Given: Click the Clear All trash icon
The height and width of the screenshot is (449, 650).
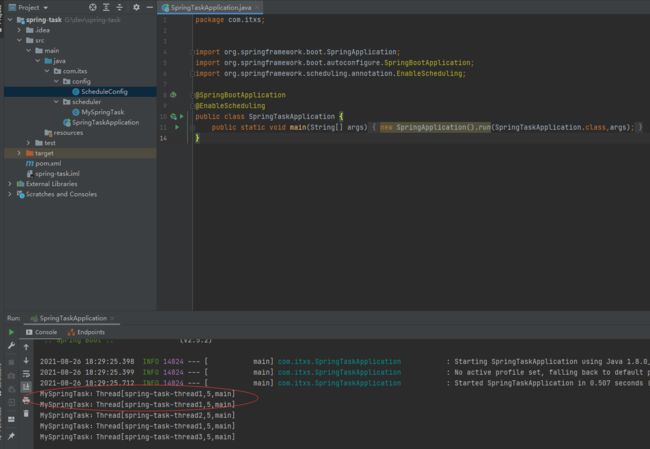Looking at the screenshot, I should [x=26, y=413].
